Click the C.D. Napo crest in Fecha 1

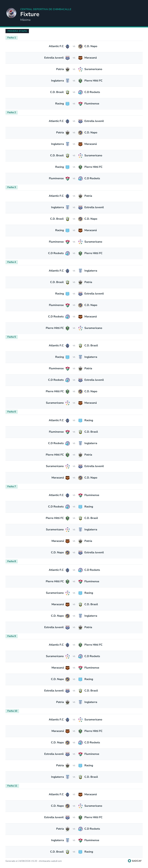(80, 47)
